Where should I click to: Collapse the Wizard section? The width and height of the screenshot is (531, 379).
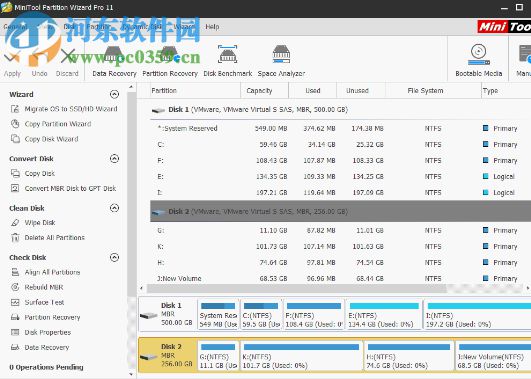114,94
